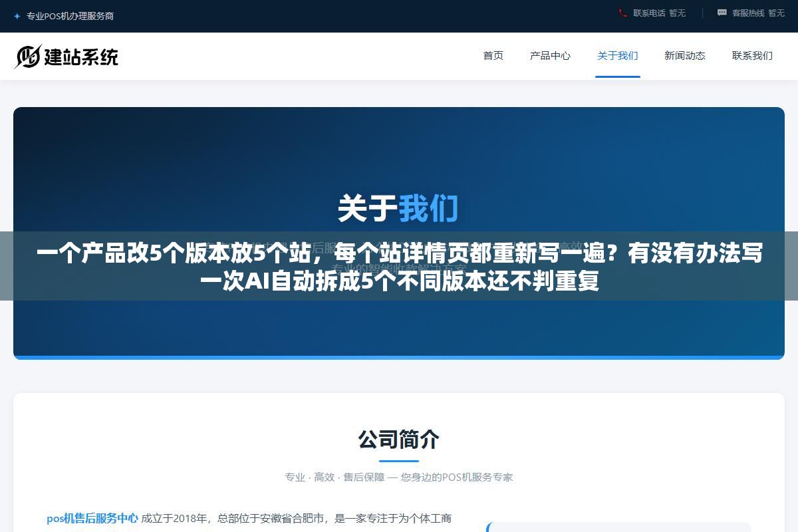This screenshot has width=798, height=532.
Task: Click the 联系电话 暂无 text
Action: point(659,13)
